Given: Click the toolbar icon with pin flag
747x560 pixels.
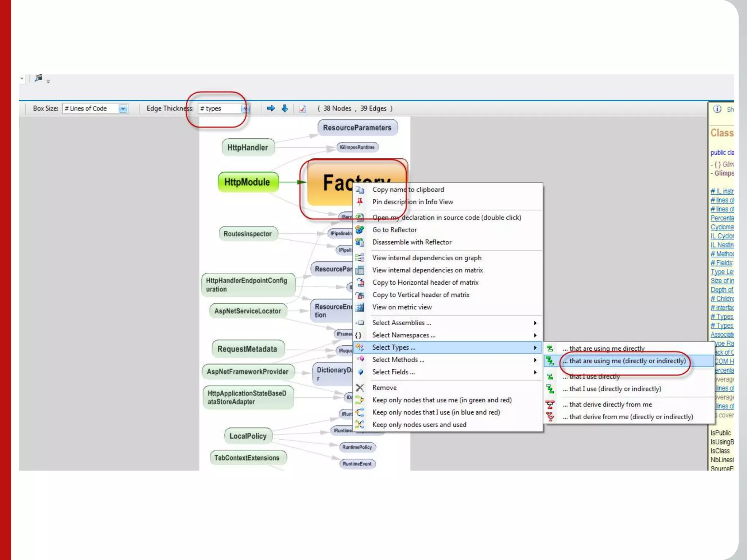Looking at the screenshot, I should (x=39, y=78).
